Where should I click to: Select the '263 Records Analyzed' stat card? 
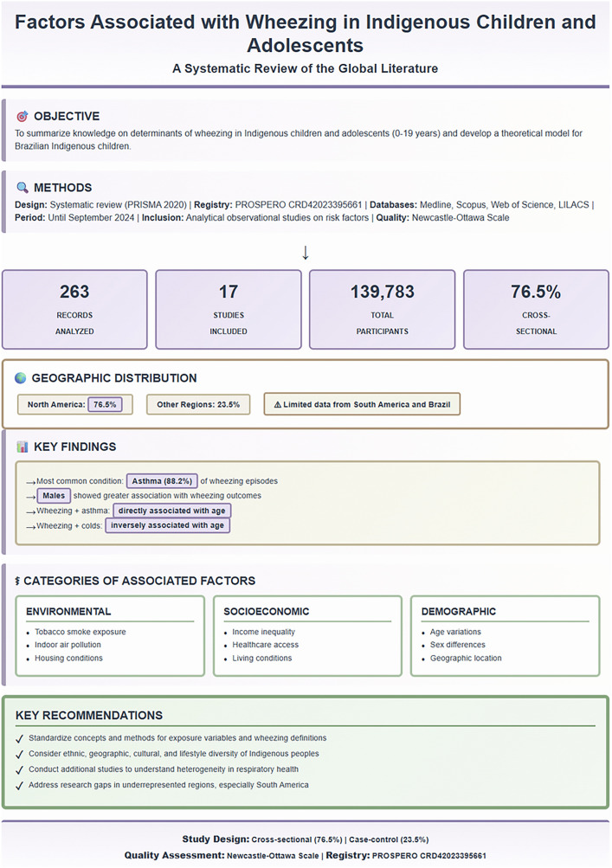click(74, 310)
